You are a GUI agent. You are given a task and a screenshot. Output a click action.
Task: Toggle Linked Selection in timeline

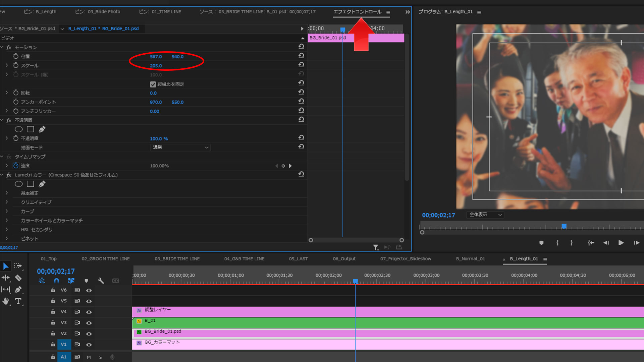point(71,281)
